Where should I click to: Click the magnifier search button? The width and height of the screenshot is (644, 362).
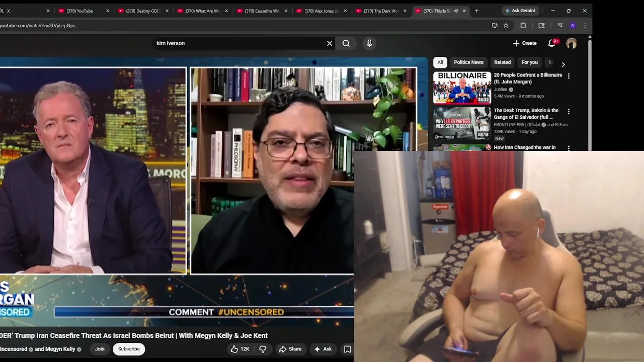(x=346, y=43)
